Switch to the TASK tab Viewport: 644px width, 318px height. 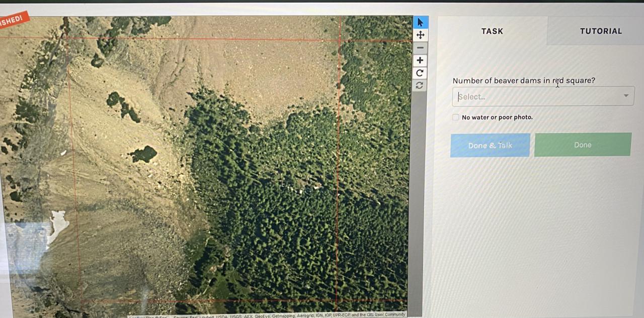(x=492, y=31)
